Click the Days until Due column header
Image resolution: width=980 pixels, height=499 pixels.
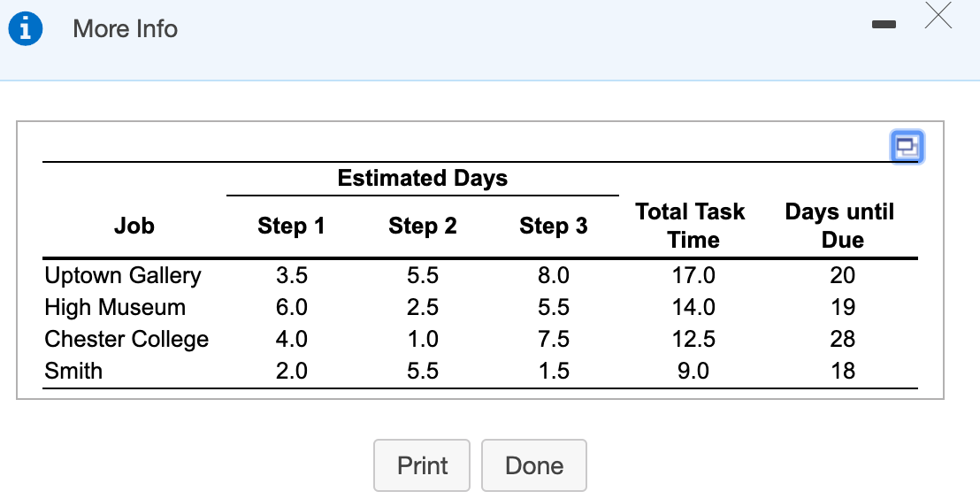840,226
